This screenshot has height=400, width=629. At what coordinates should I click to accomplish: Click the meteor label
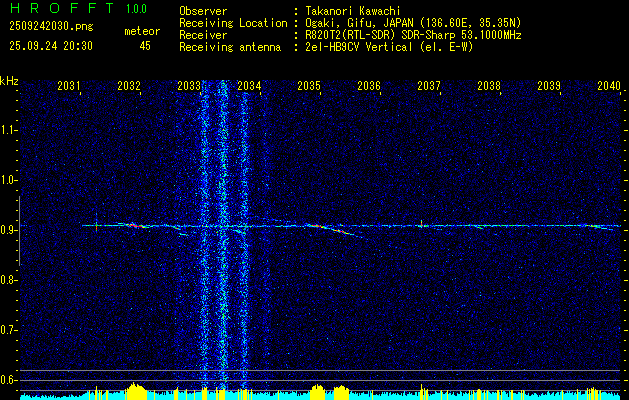coord(142,31)
